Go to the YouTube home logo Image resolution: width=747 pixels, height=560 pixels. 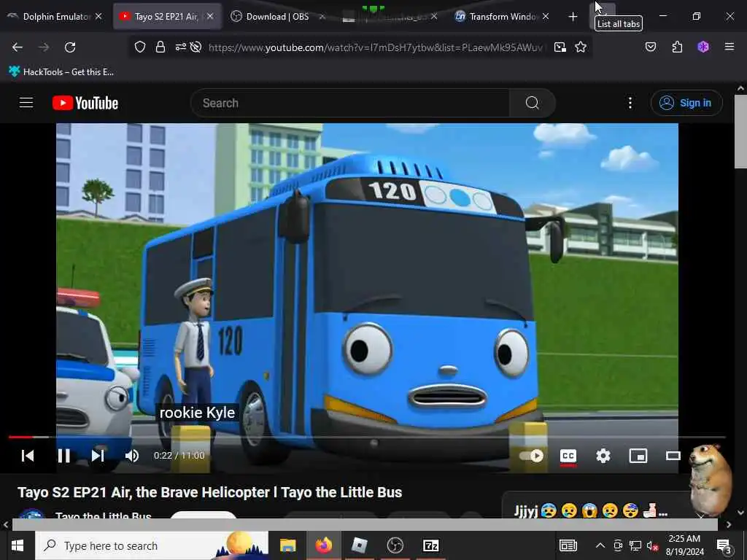(85, 103)
